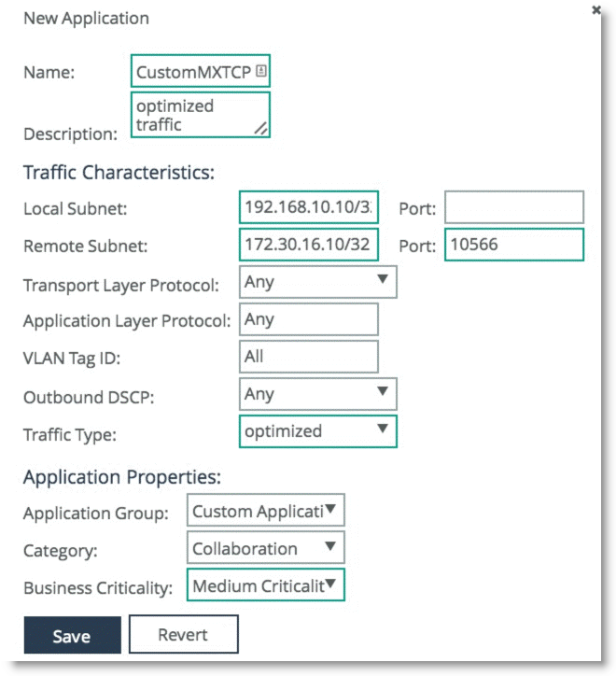This screenshot has height=676, width=616.
Task: Expand the Category Collaboration dropdown
Action: pyautogui.click(x=266, y=547)
